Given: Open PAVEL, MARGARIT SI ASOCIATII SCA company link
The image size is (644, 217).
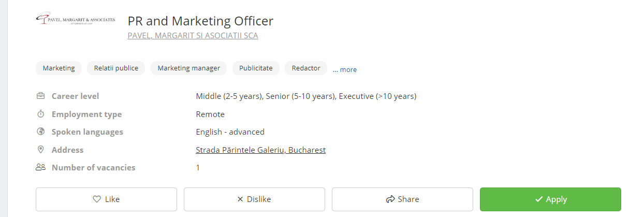Looking at the screenshot, I should click(193, 36).
